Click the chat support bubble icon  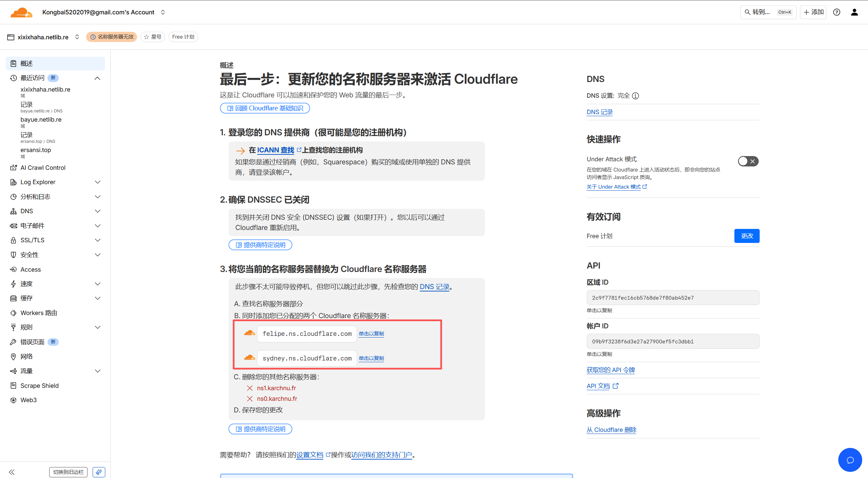pos(850,460)
